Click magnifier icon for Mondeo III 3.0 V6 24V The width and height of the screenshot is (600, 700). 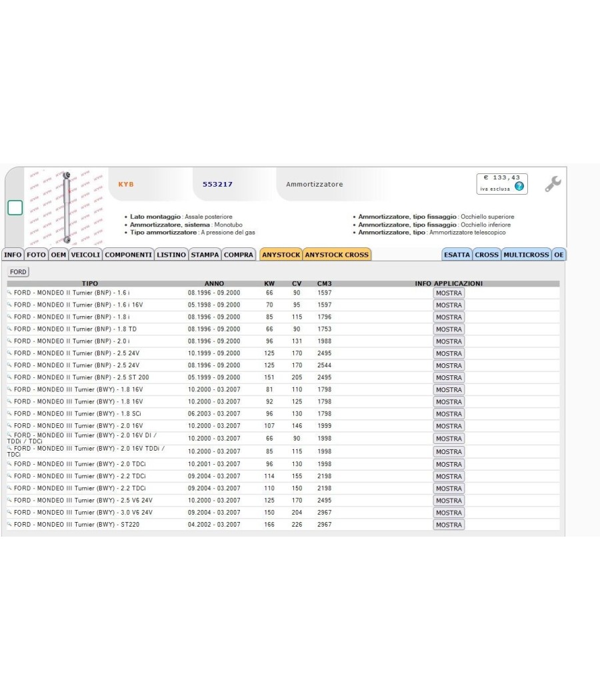[9, 512]
